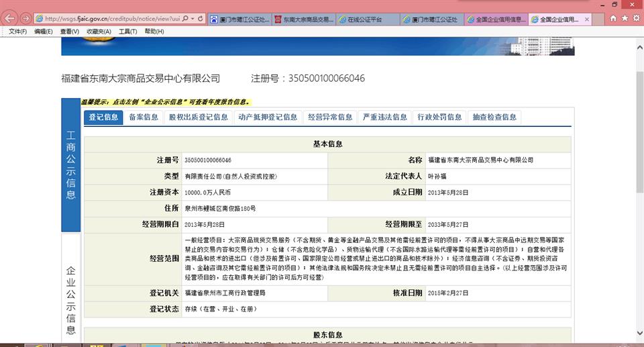Viewport: 644px width, 347px height.
Task: Open the 工具(T) menu
Action: coord(127,32)
